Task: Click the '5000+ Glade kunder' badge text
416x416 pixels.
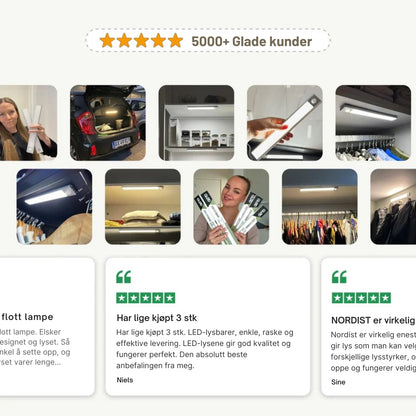Action: 252,41
